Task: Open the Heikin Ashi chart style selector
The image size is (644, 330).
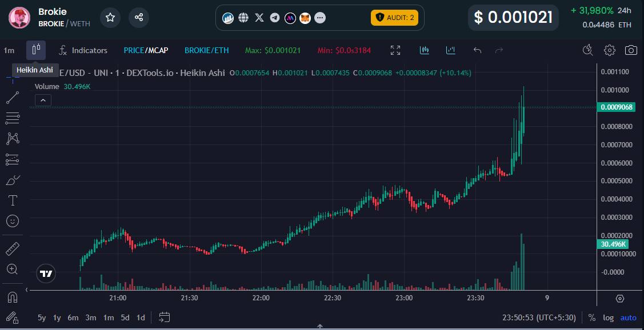Action: point(36,50)
